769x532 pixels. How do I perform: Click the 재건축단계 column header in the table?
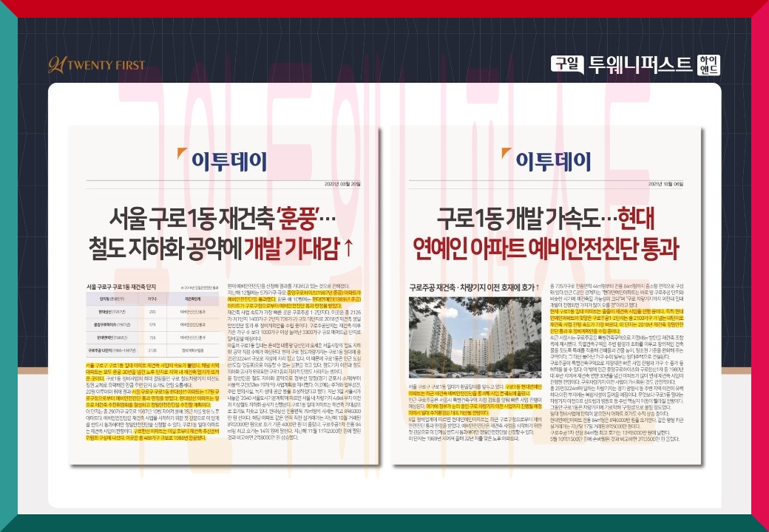coord(192,299)
